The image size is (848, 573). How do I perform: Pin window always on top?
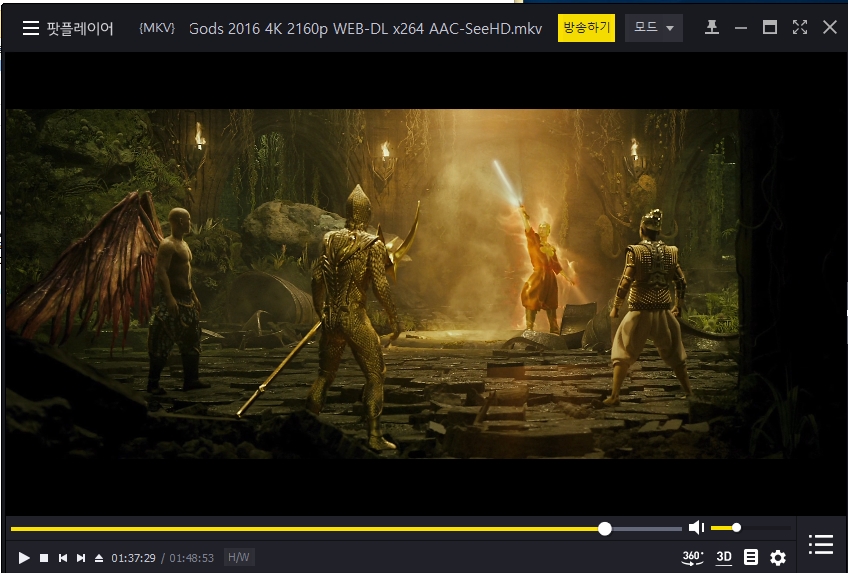pos(712,28)
